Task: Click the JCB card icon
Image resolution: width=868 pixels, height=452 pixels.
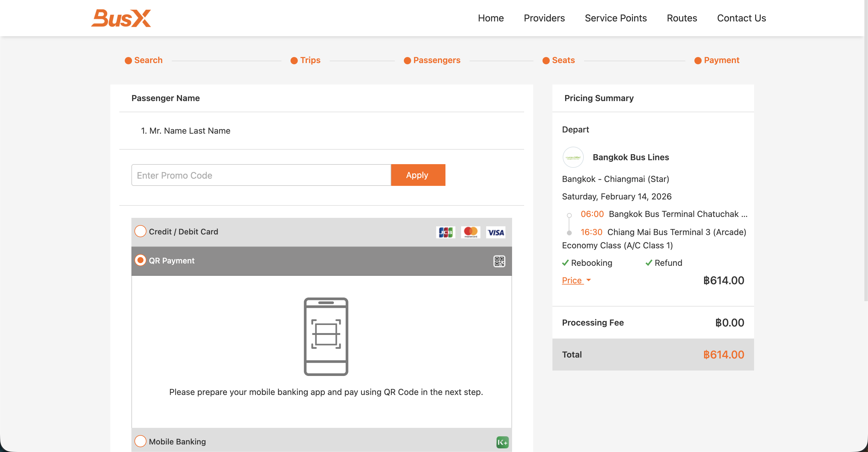Action: tap(445, 232)
